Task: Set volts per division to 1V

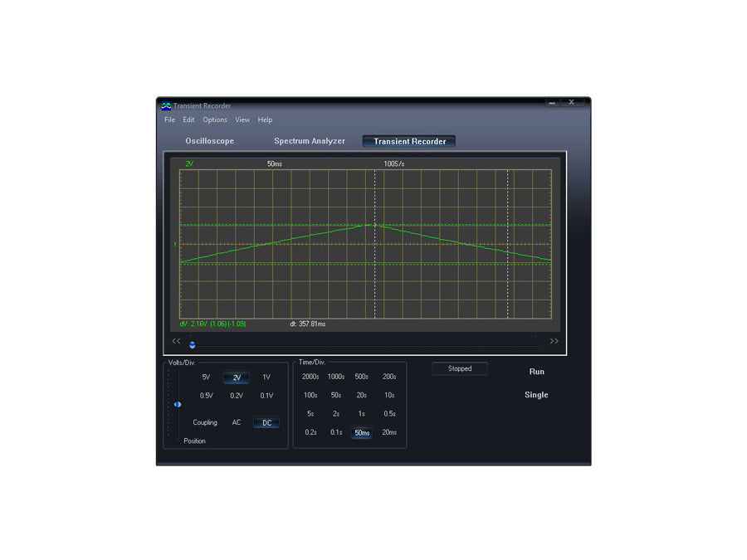Action: click(x=266, y=377)
